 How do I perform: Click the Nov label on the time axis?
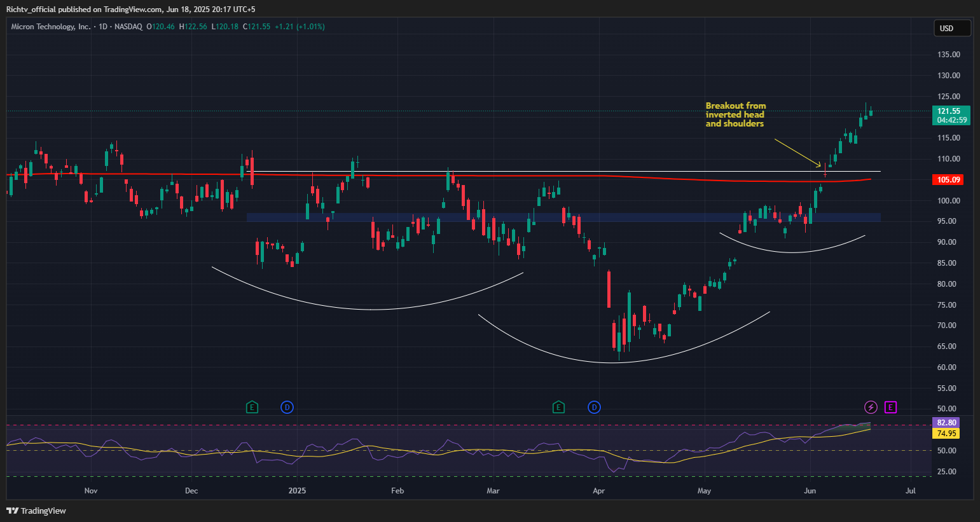point(91,491)
